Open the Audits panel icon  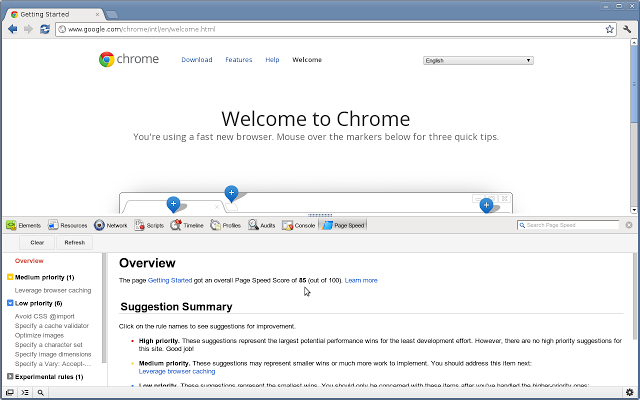pos(254,226)
